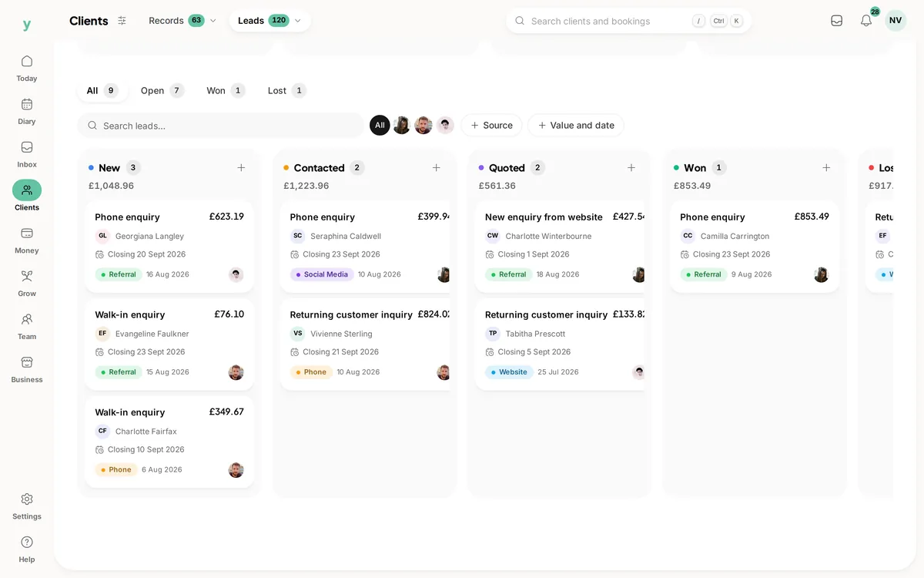Open the Team section
The width and height of the screenshot is (924, 578).
click(27, 327)
